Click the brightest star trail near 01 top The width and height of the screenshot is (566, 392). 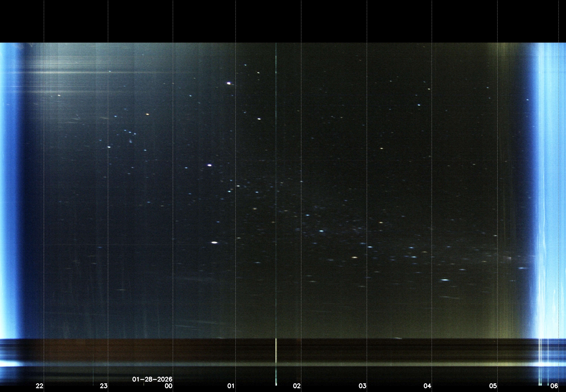click(x=229, y=83)
